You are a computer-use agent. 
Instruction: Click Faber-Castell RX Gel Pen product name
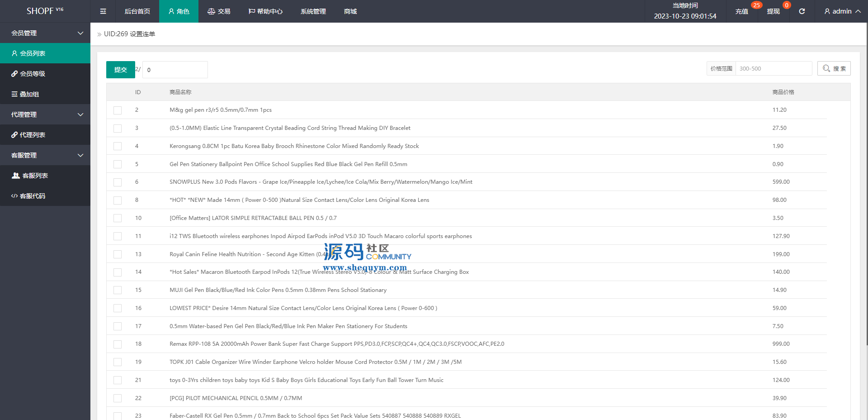click(315, 416)
